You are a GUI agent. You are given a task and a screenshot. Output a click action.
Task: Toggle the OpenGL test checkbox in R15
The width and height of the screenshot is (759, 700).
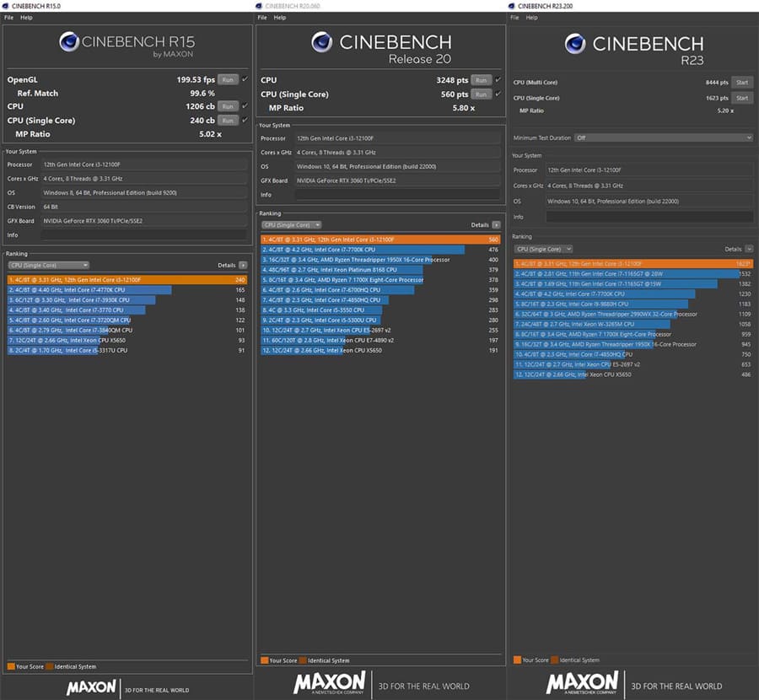tap(245, 79)
